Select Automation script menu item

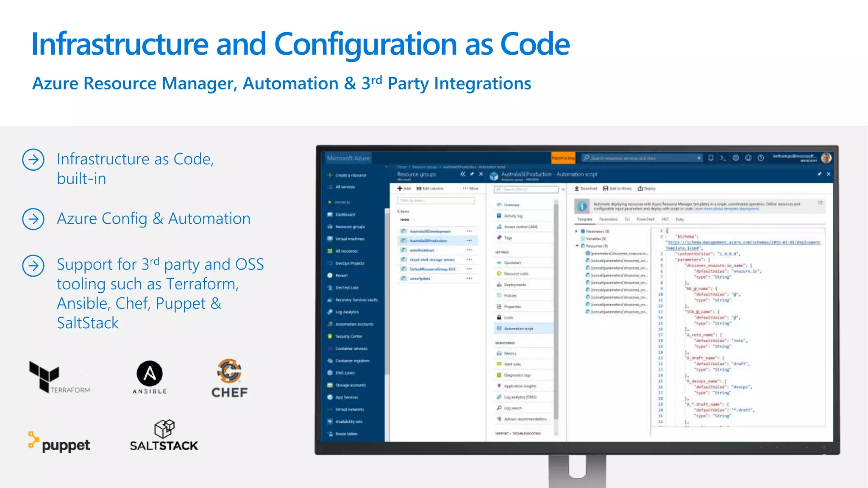pos(524,329)
